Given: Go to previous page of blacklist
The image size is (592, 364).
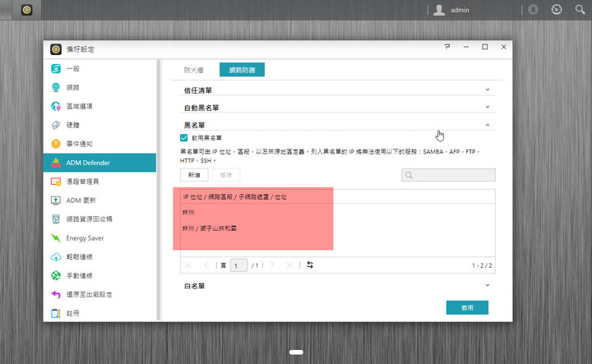Looking at the screenshot, I should point(206,265).
